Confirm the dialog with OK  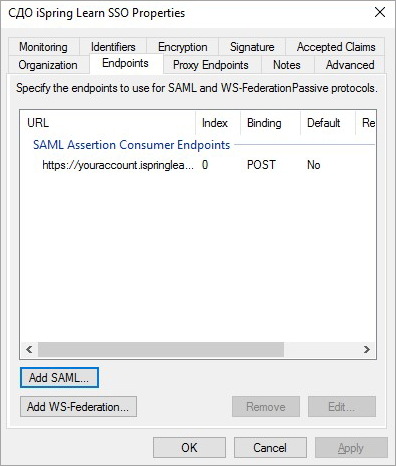[x=189, y=448]
